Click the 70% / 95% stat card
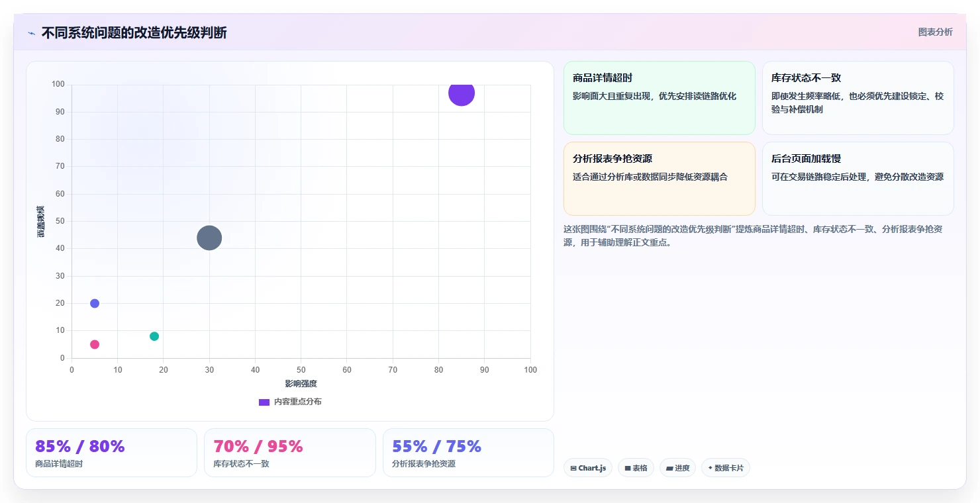 (x=290, y=453)
